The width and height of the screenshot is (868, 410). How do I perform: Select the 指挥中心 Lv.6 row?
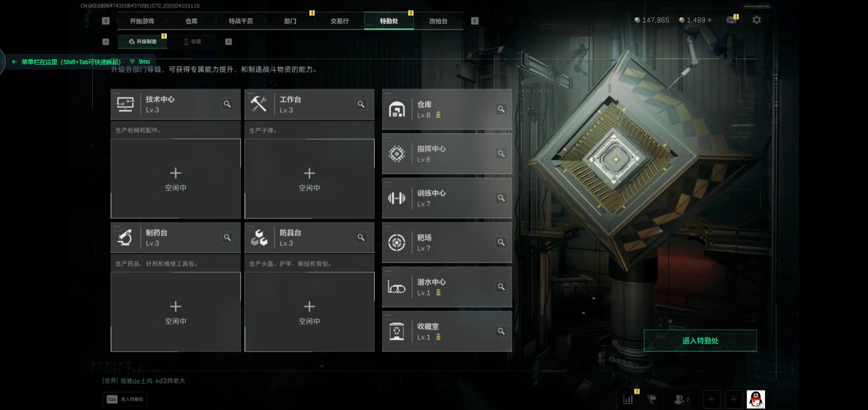click(x=447, y=154)
